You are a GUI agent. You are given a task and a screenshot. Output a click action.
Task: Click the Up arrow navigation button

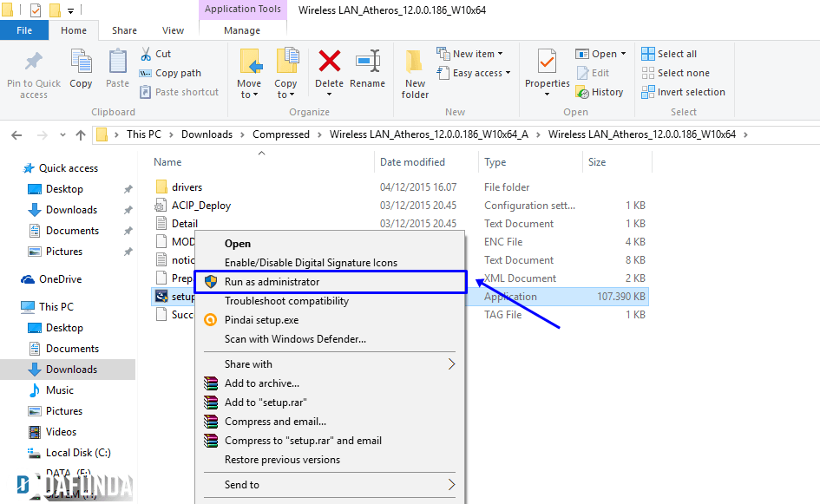click(x=81, y=134)
